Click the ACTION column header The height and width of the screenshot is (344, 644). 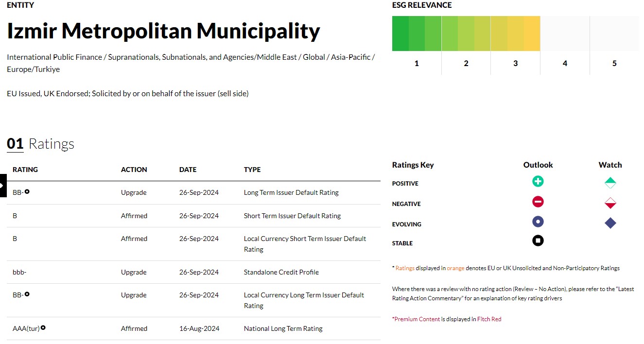[x=134, y=170]
